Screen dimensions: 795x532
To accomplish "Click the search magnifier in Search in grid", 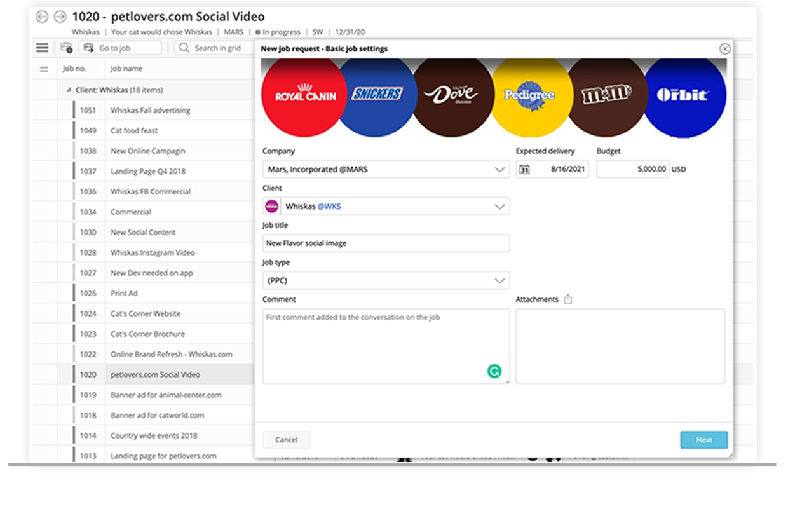I will [x=183, y=47].
